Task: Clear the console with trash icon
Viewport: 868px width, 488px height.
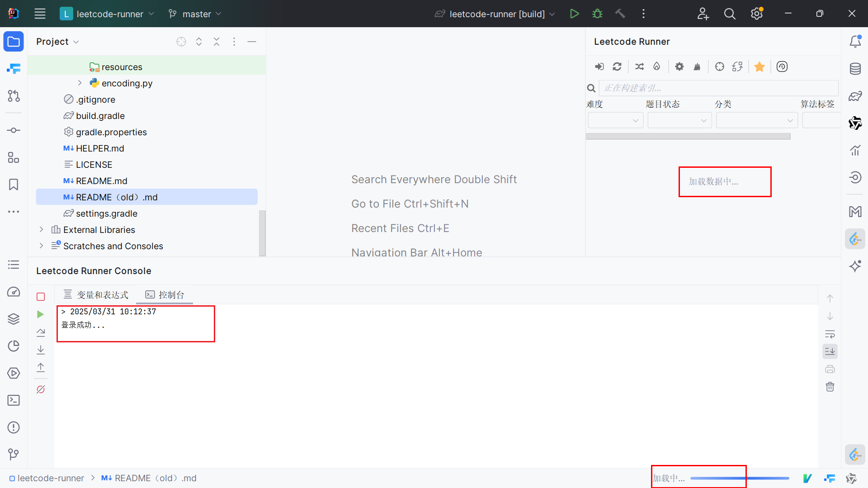Action: point(830,387)
